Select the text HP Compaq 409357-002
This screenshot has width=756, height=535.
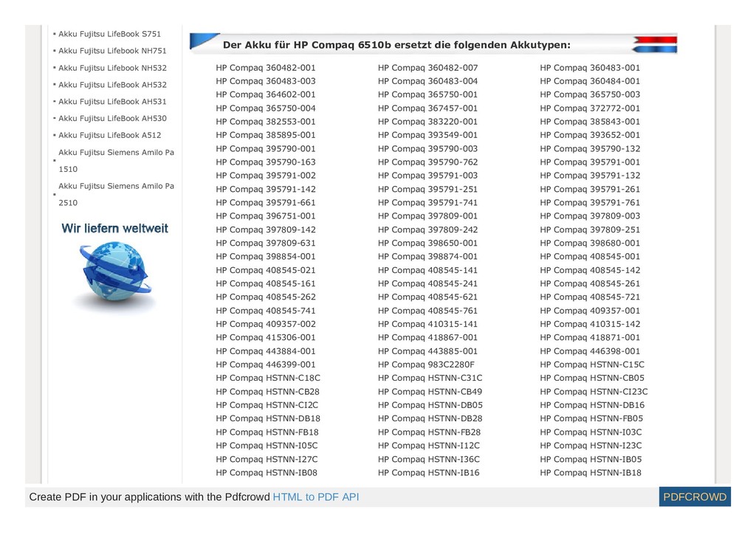point(266,325)
